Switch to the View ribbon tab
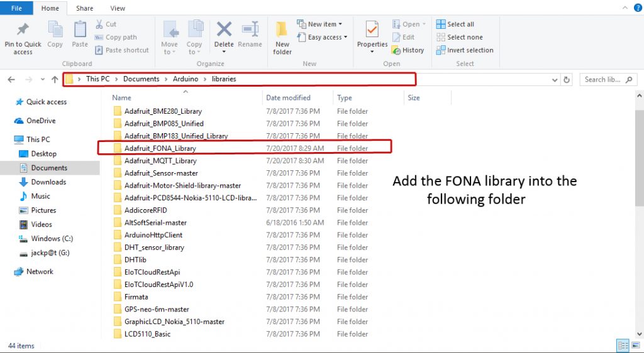 [117, 8]
